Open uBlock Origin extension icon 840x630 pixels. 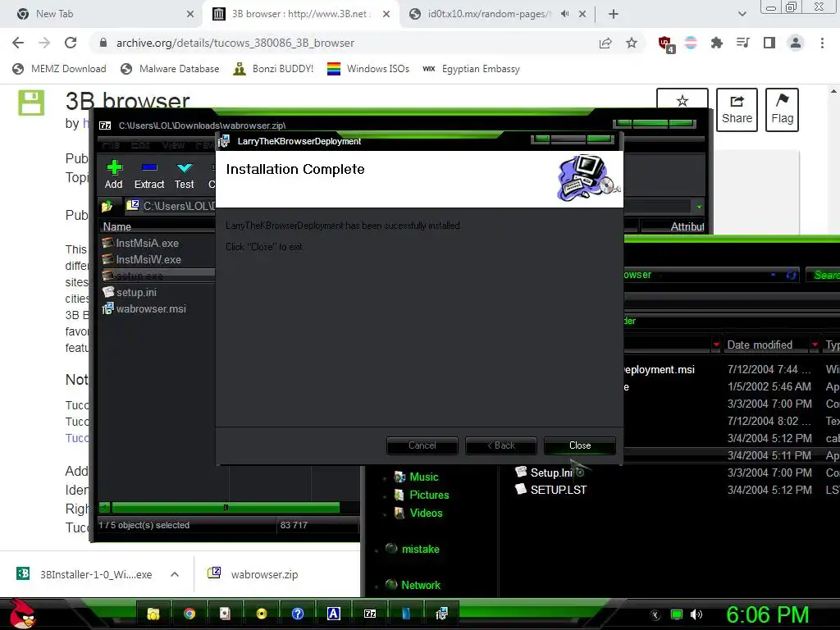click(665, 43)
